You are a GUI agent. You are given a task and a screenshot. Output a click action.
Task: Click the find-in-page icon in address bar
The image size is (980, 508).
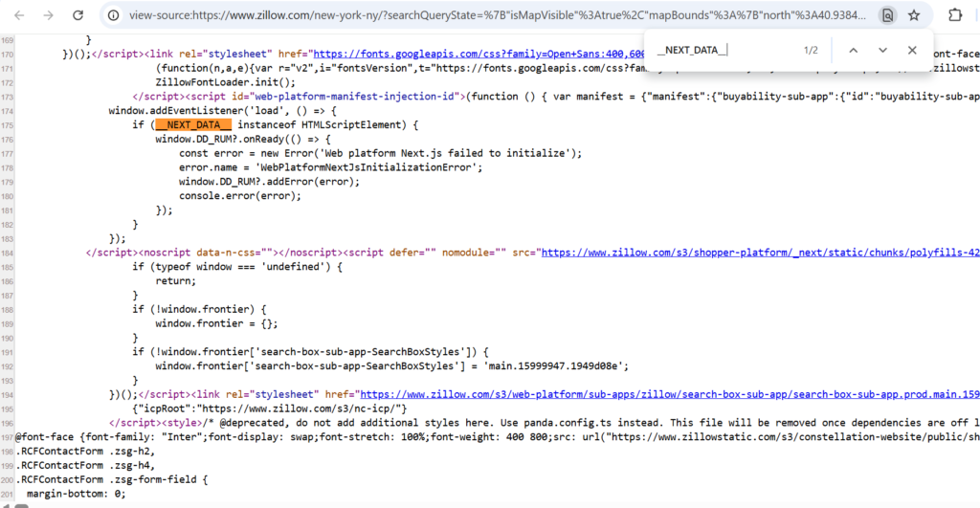887,15
